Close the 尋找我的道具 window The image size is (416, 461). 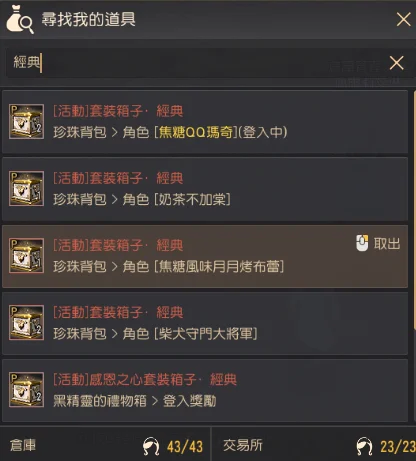[403, 19]
